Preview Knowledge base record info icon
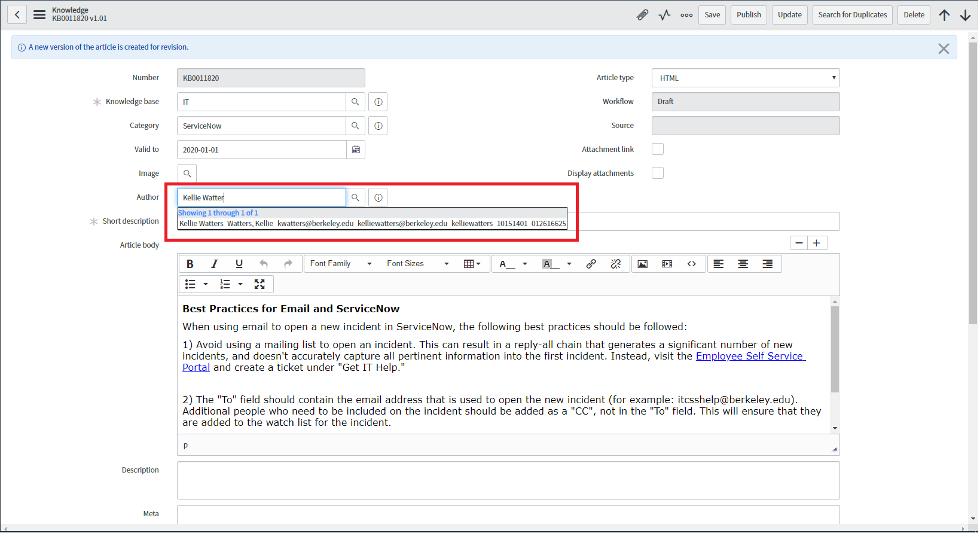Viewport: 980px width, 533px height. pyautogui.click(x=378, y=102)
